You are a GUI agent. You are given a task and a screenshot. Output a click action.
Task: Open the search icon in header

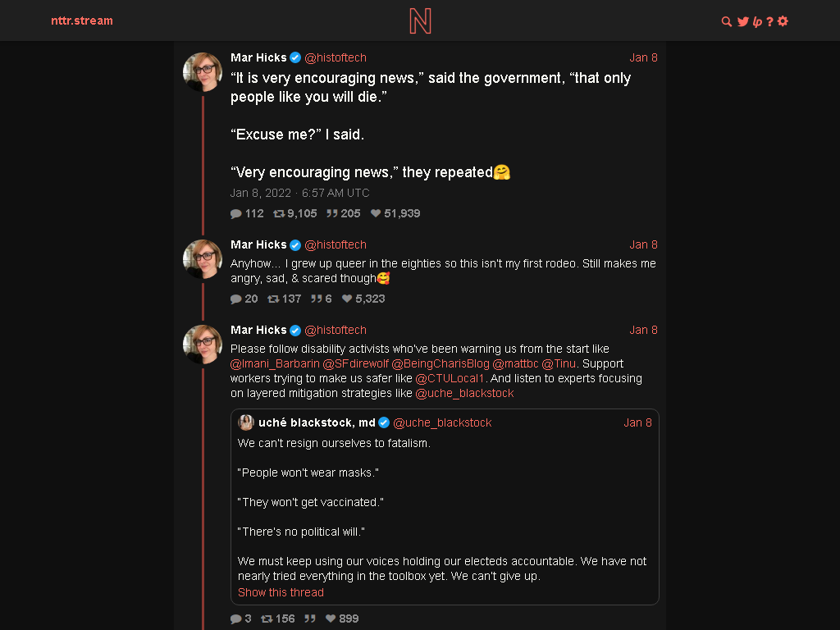[x=727, y=21]
